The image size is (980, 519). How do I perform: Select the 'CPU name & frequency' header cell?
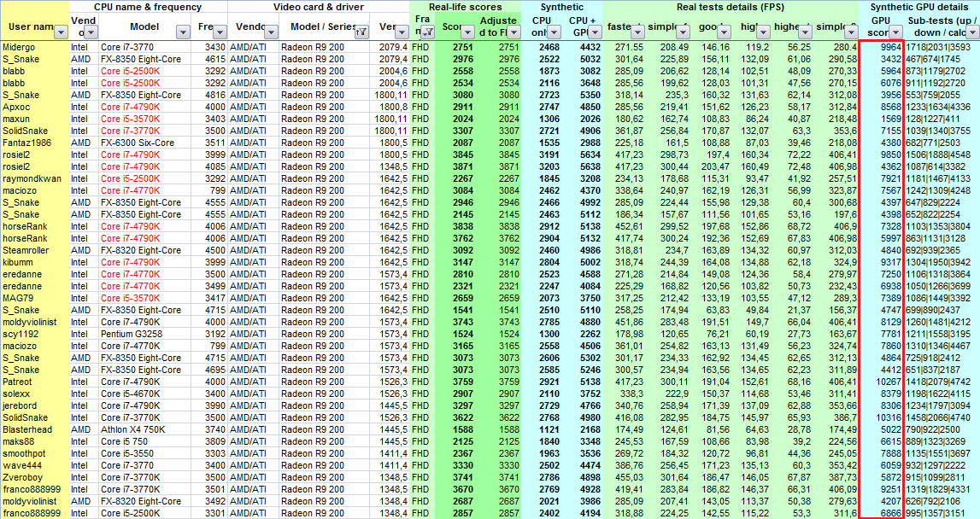148,7
